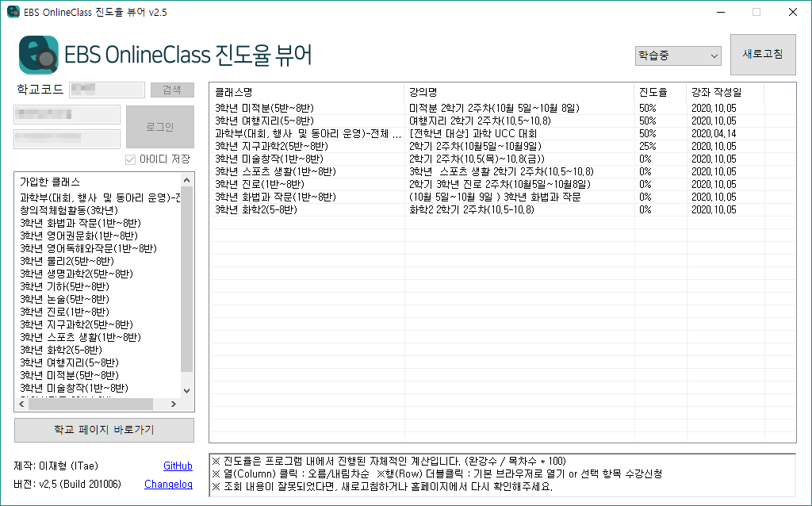Select 3학년 논술(5반~8반) in class list
The image size is (812, 506).
click(64, 299)
